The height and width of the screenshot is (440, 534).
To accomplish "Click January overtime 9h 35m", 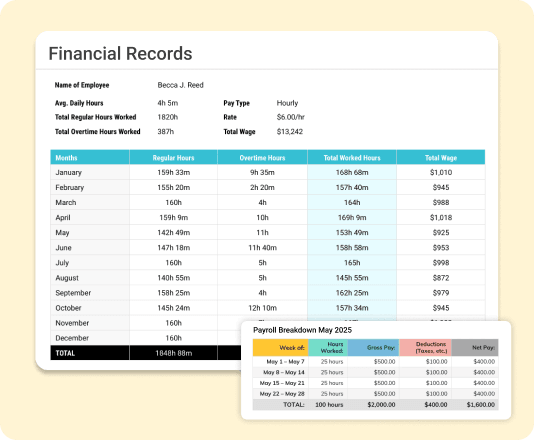I will coord(262,172).
